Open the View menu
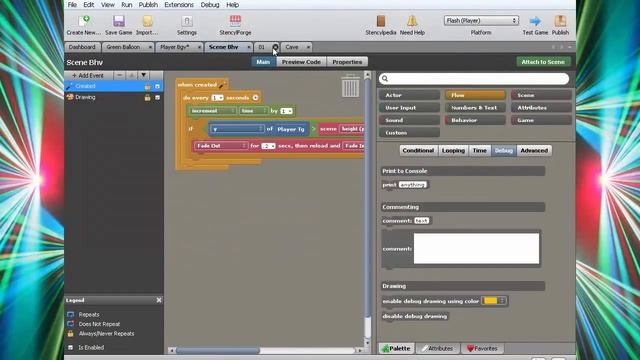 (x=108, y=5)
